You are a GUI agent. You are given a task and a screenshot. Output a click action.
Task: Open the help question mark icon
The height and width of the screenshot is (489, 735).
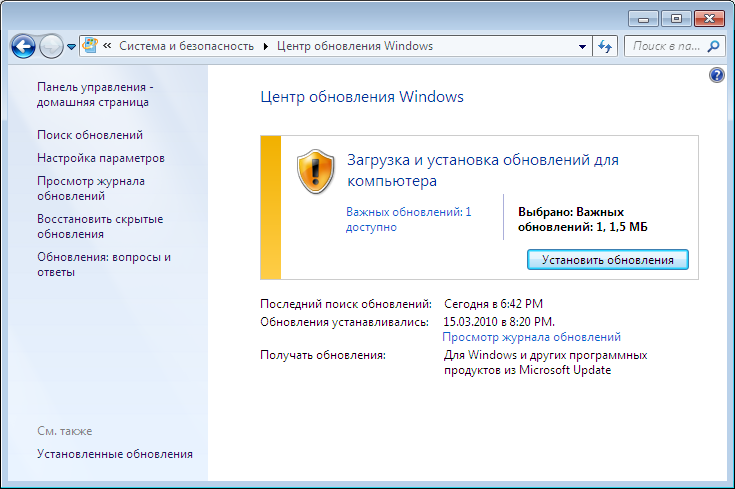click(717, 75)
